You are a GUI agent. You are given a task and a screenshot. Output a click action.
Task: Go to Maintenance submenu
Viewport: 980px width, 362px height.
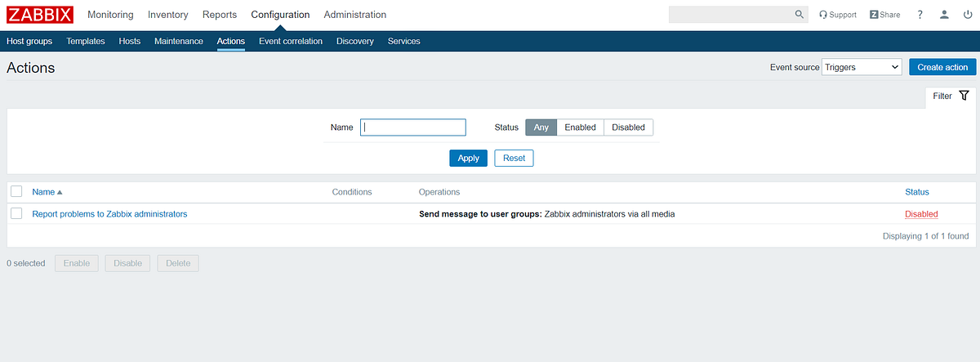[179, 41]
